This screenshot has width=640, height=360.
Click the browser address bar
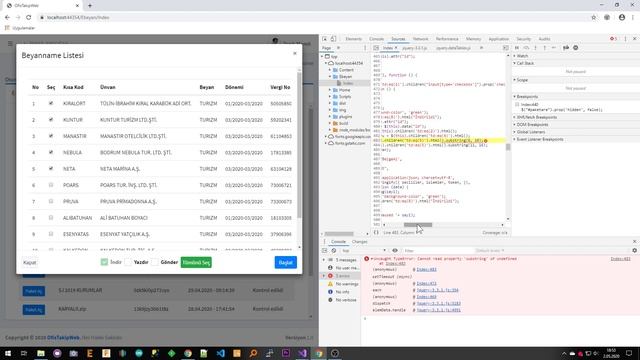point(314,18)
